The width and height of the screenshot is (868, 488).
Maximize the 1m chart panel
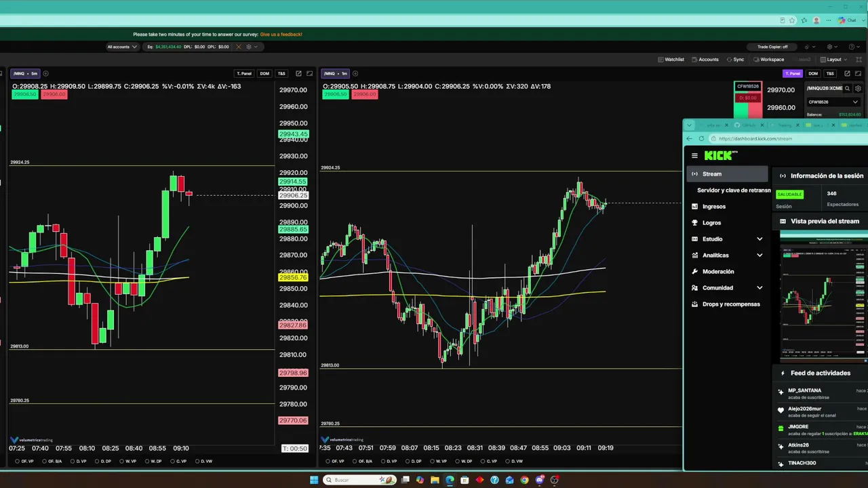859,73
